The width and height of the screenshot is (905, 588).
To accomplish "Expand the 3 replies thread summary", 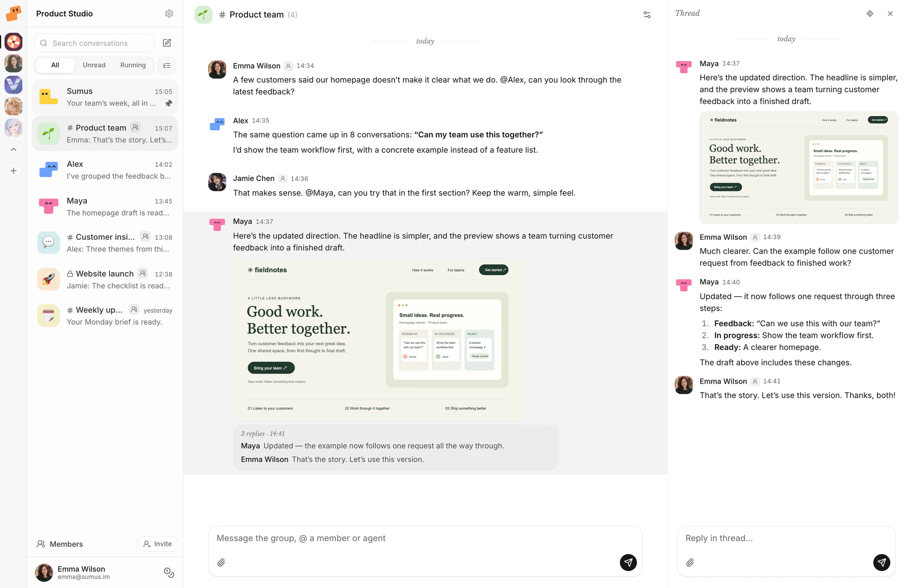I will pyautogui.click(x=396, y=447).
